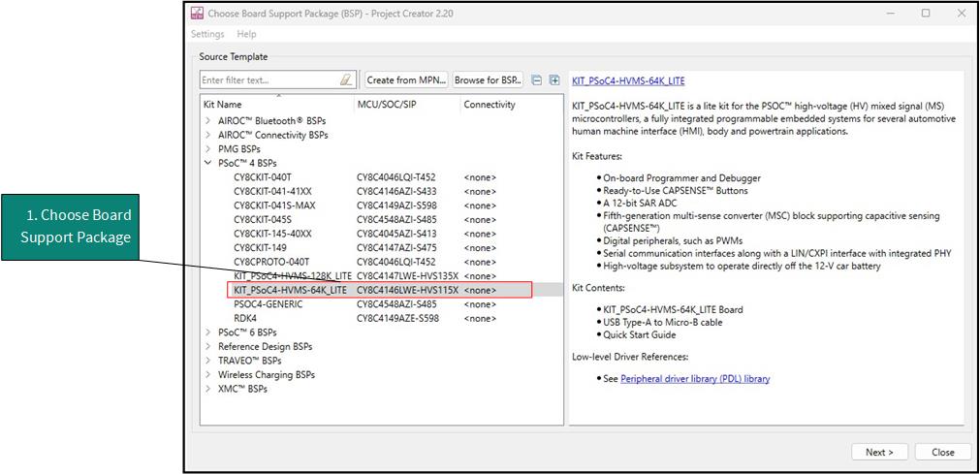Select CY8CKIT-045S kit row
The image size is (980, 474).
tap(381, 219)
